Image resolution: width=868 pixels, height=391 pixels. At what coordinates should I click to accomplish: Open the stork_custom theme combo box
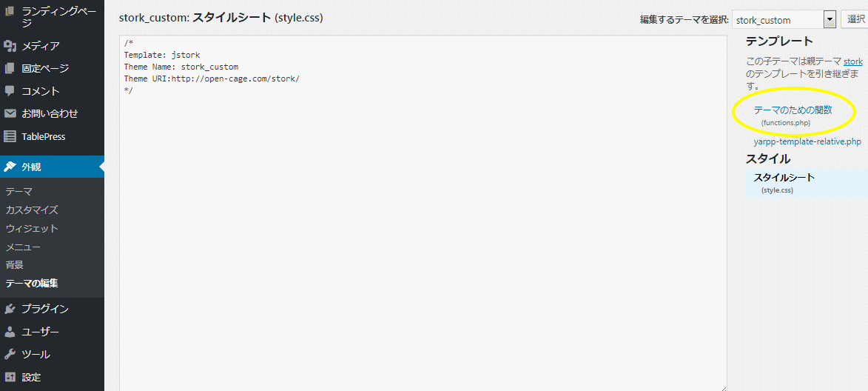(784, 20)
